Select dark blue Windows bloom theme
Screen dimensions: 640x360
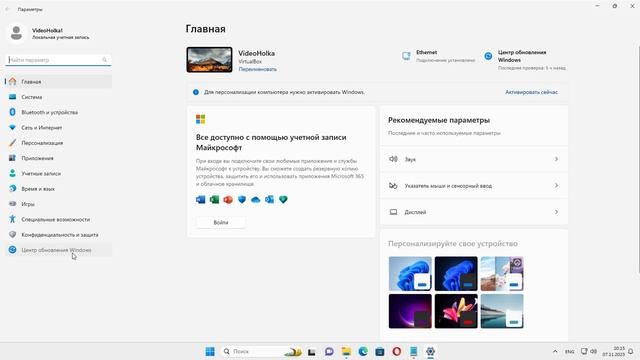[456, 273]
